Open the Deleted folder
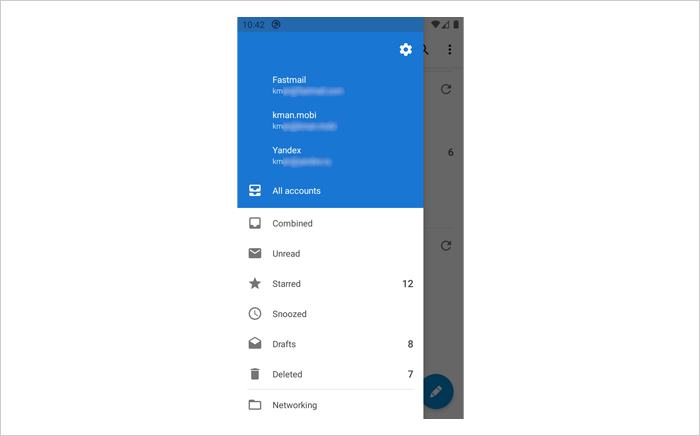This screenshot has height=436, width=700. pyautogui.click(x=330, y=374)
